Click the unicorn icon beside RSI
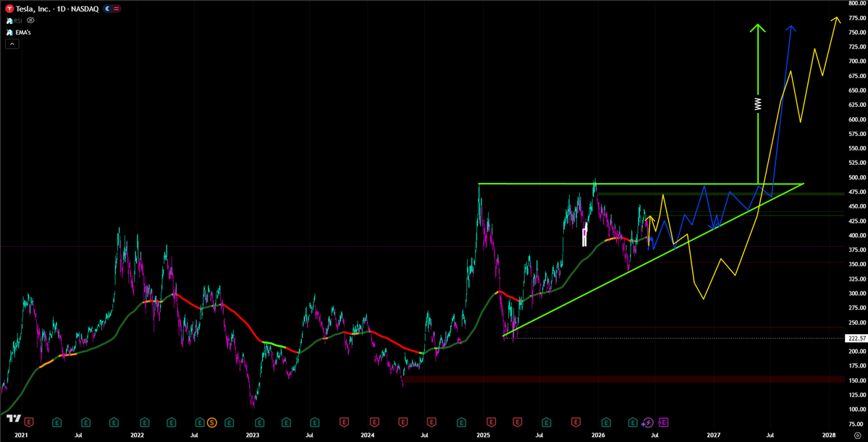868x442 pixels. [9, 20]
